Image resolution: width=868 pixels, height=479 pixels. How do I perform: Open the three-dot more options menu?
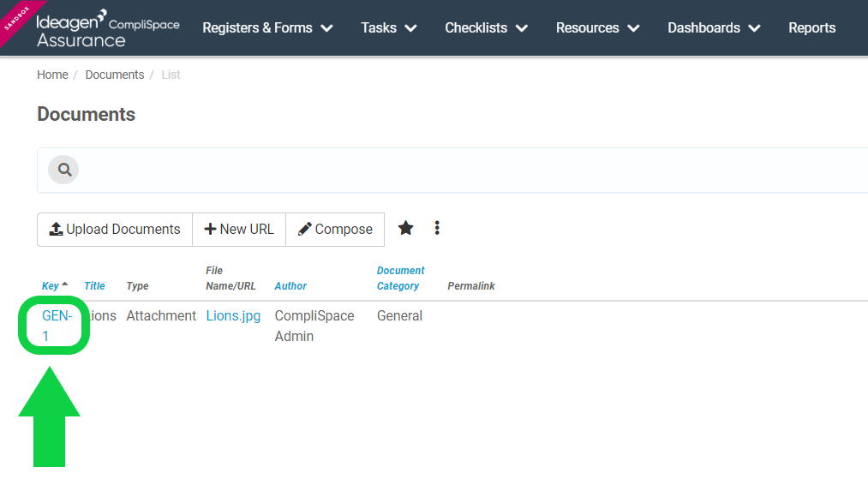point(437,228)
